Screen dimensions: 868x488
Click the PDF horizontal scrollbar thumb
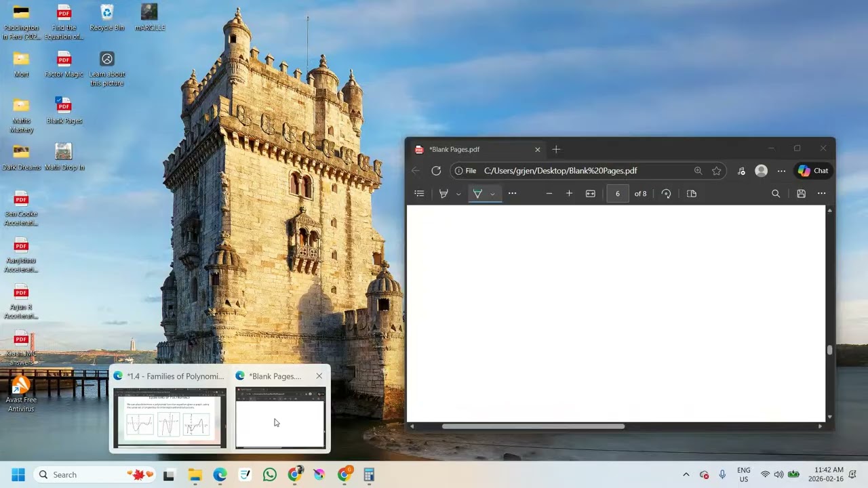533,426
